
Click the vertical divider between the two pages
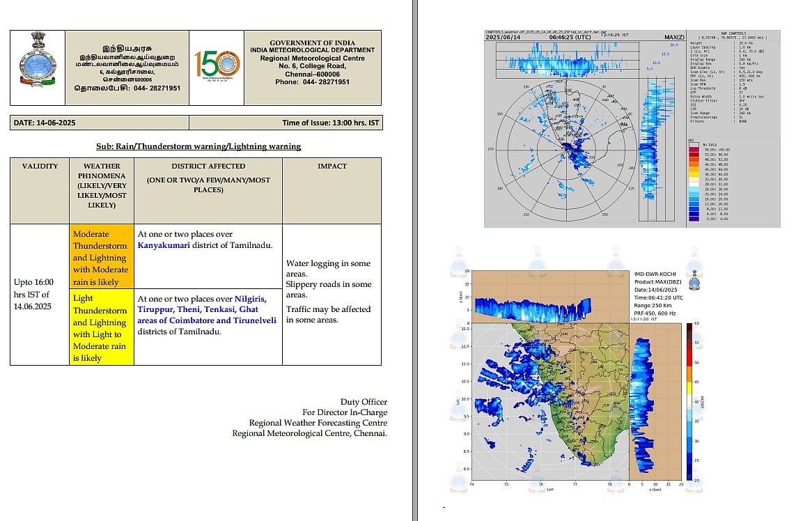(x=415, y=260)
